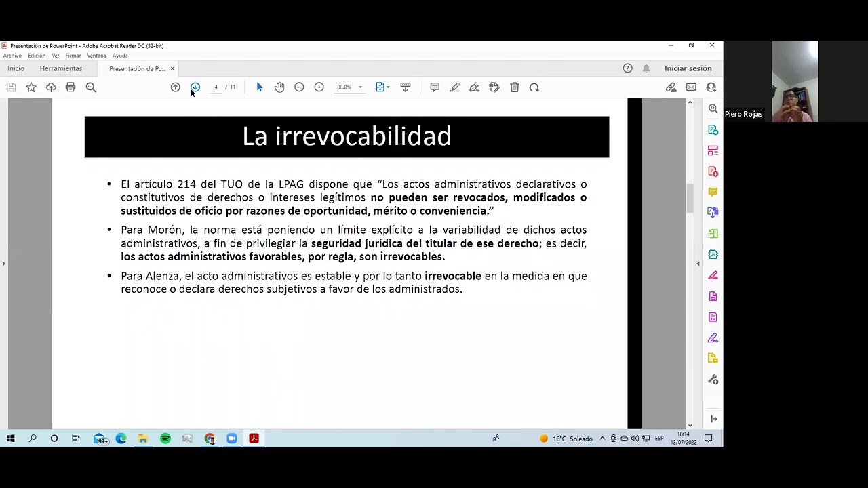
Task: Open the fit page options dropdown
Action: click(x=382, y=87)
